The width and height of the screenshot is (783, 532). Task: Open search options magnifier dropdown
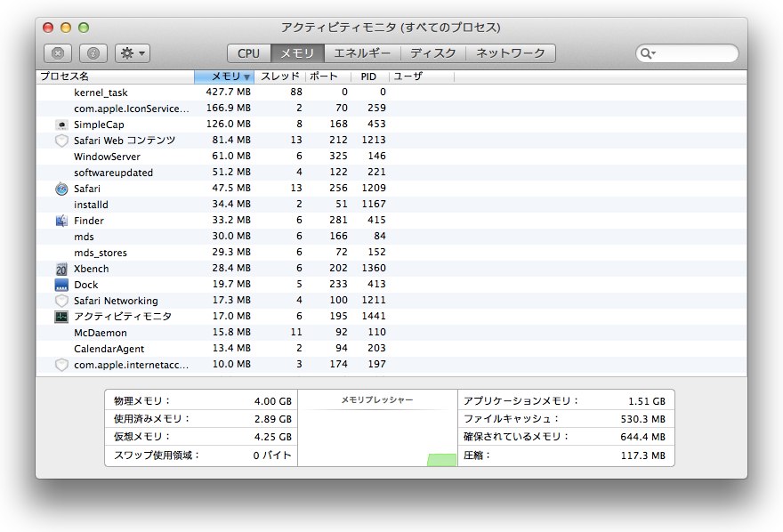(648, 53)
